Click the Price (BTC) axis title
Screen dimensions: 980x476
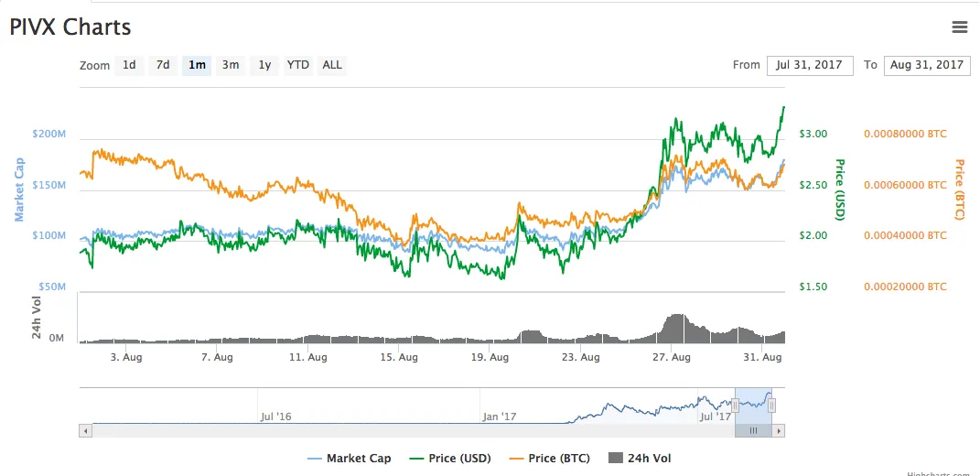(959, 189)
